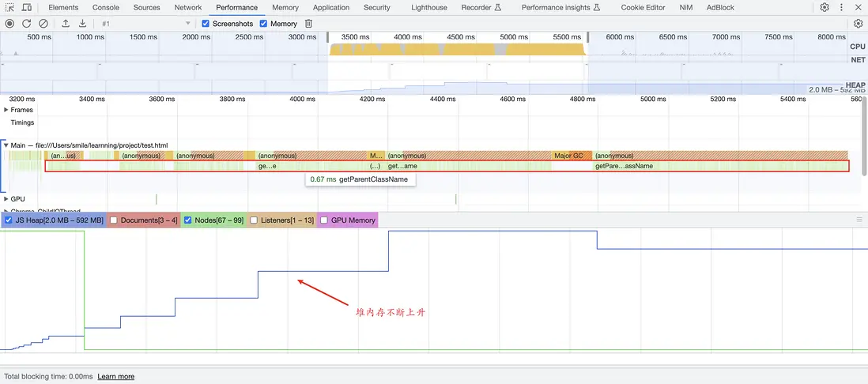Click the right overview selection handle

click(587, 37)
